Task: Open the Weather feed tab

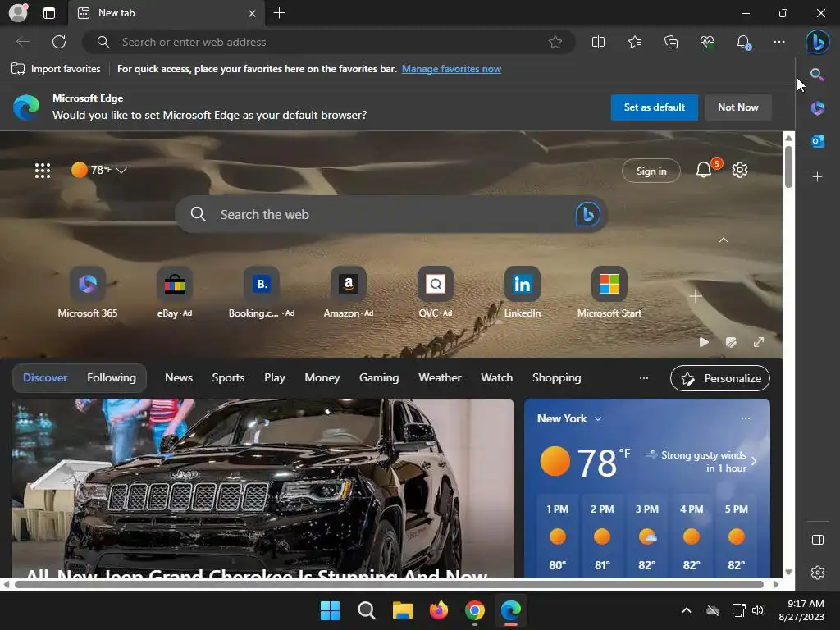Action: point(440,377)
